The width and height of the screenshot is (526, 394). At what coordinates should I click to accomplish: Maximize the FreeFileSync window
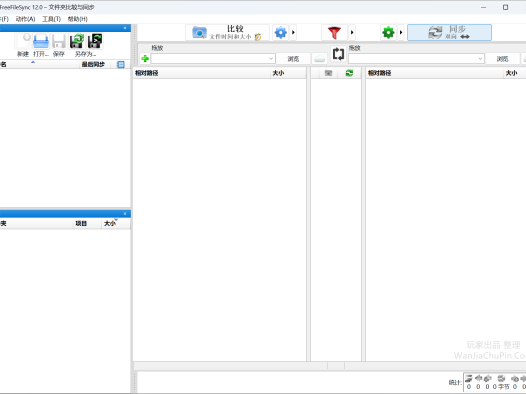point(506,7)
